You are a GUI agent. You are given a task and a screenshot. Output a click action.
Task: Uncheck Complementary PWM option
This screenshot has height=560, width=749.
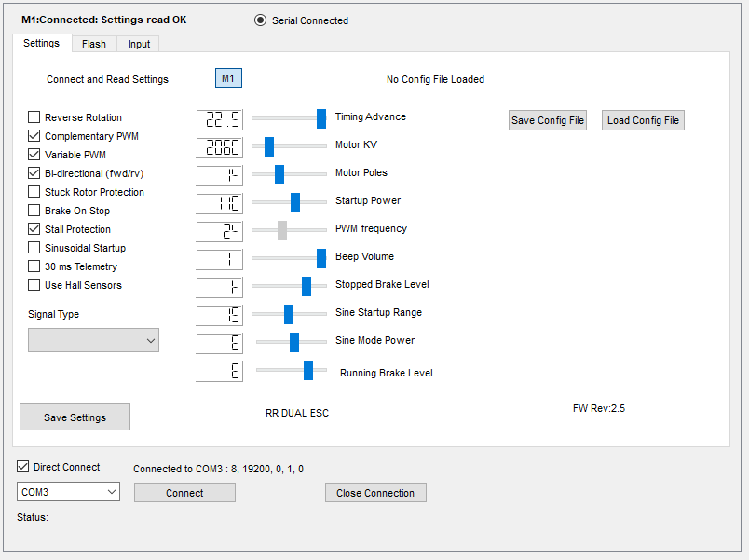click(x=34, y=136)
